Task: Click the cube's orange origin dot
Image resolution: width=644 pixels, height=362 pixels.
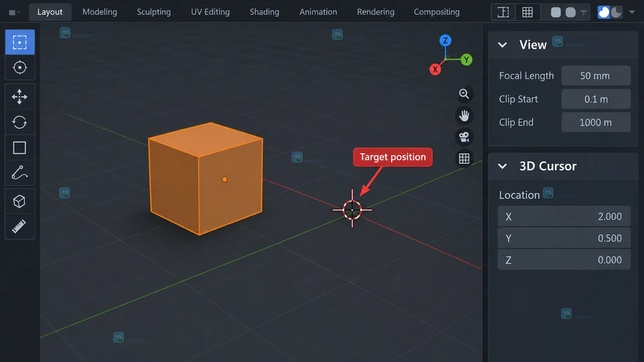Action: [225, 179]
